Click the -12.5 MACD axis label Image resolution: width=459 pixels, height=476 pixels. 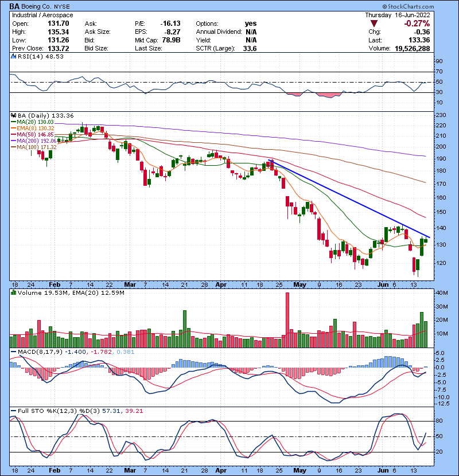click(442, 403)
